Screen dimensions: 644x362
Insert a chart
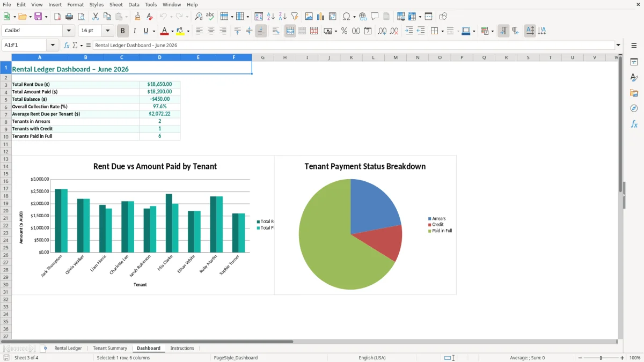click(x=321, y=17)
